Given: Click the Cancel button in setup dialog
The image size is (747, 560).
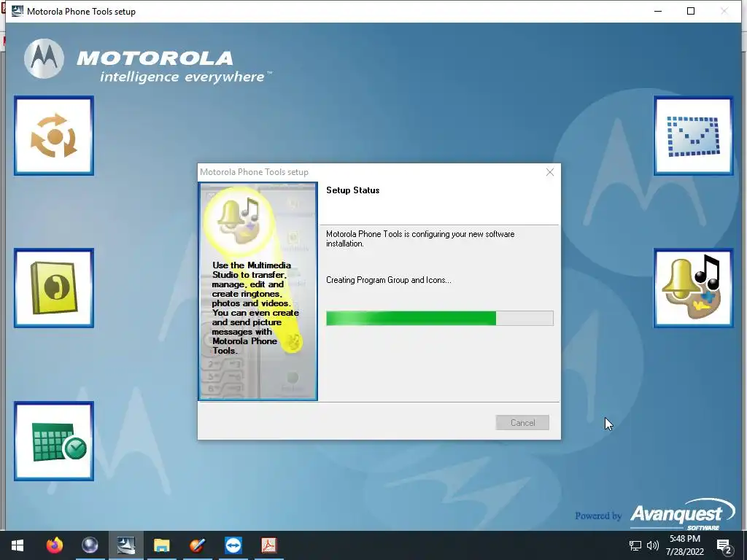Looking at the screenshot, I should 522,422.
